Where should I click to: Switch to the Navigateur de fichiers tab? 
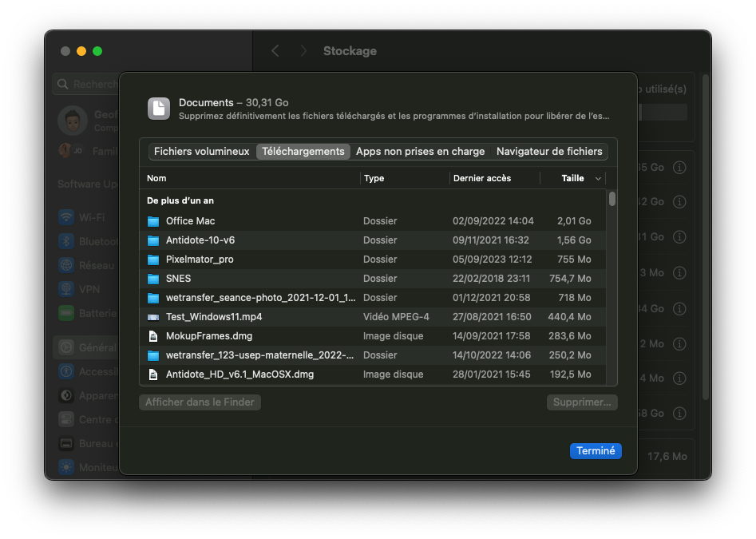[549, 152]
